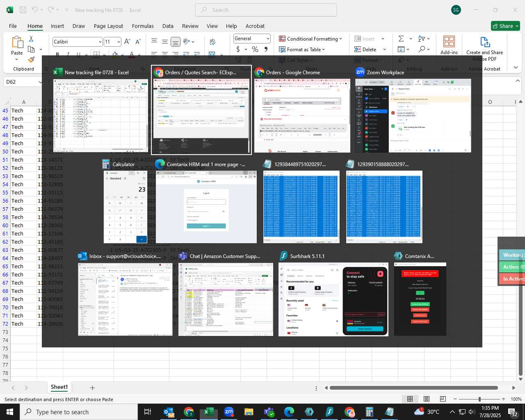Apply Percent Style number format
The image size is (525, 420).
tap(255, 49)
